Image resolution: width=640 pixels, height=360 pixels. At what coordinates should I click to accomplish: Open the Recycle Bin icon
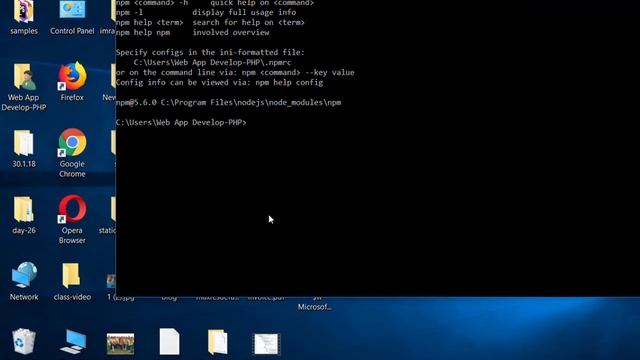[x=24, y=341]
